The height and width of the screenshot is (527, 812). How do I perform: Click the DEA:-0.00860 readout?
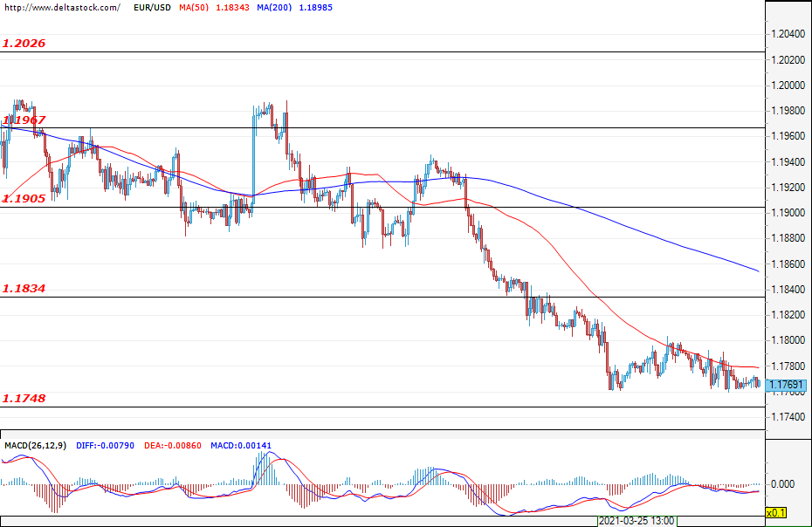tap(173, 445)
